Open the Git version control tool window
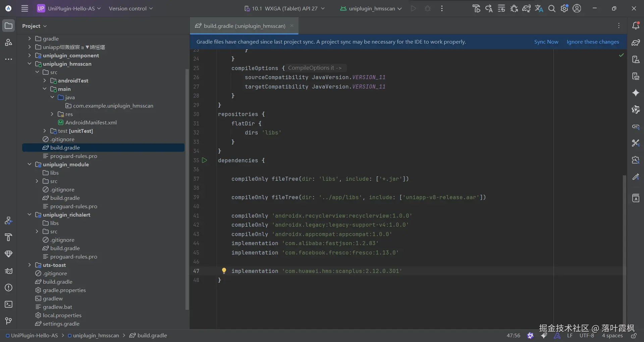Image resolution: width=644 pixels, height=342 pixels. tap(9, 321)
